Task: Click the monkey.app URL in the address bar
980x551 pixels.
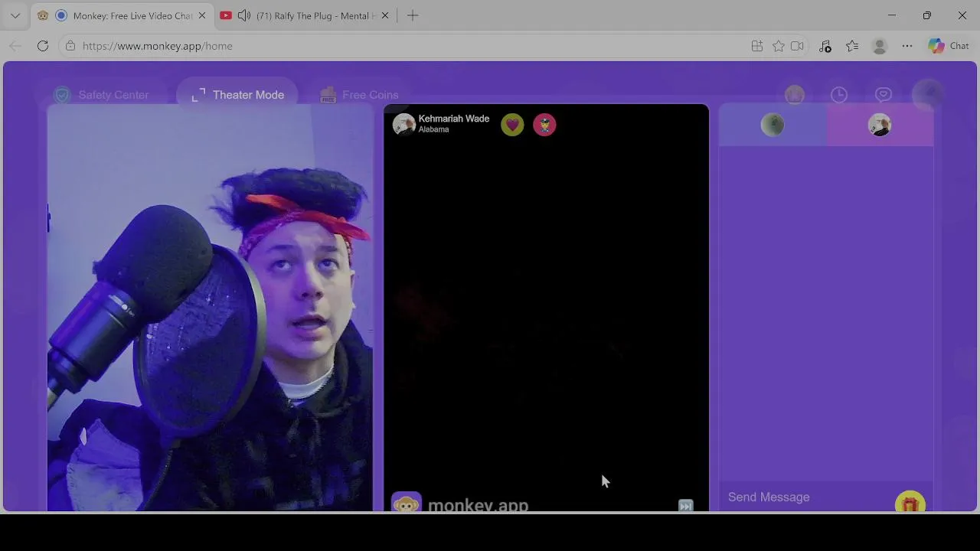Action: click(x=157, y=46)
